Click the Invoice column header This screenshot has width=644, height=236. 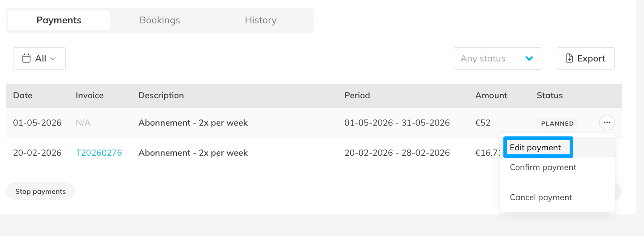pyautogui.click(x=90, y=96)
